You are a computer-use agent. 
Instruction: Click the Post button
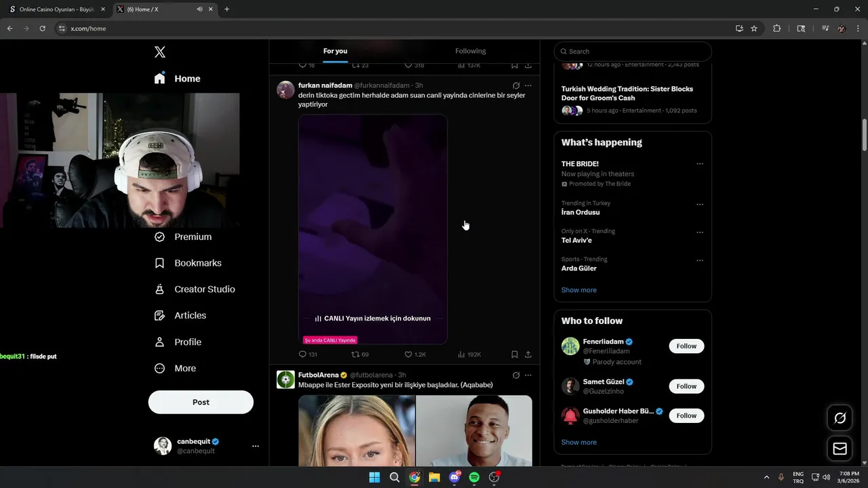pos(201,402)
